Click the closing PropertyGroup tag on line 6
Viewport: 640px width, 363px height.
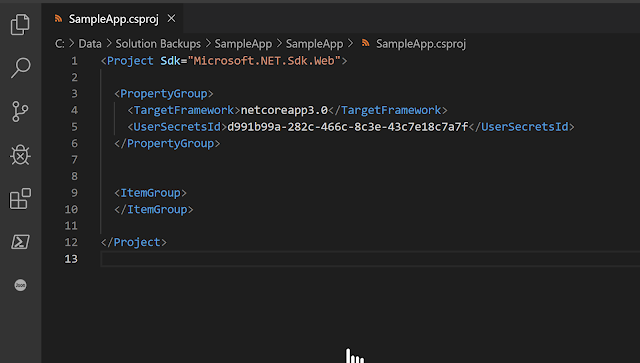[167, 143]
